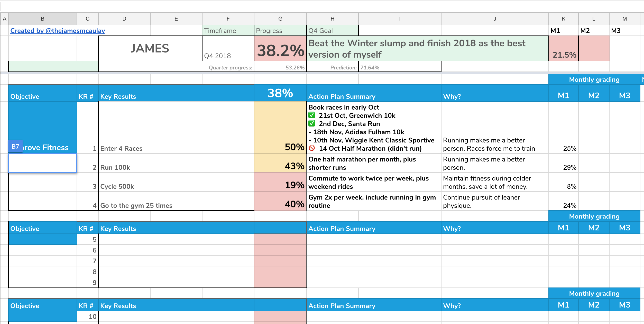Select column C header
644x324 pixels.
pyautogui.click(x=88, y=19)
